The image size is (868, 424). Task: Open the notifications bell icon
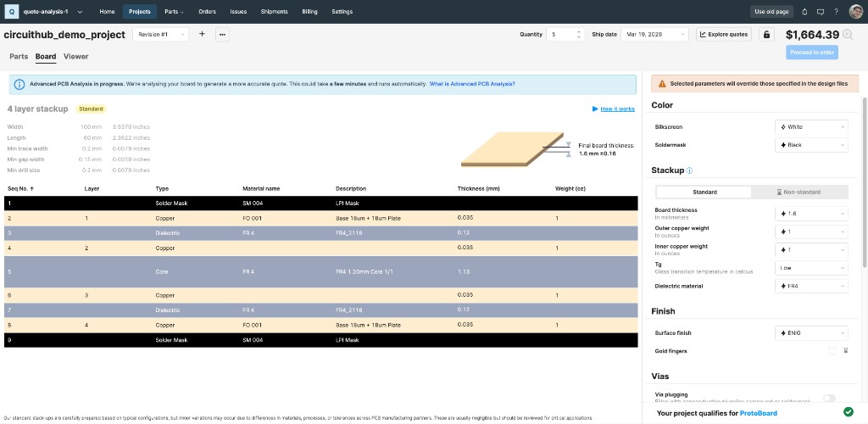coord(804,12)
